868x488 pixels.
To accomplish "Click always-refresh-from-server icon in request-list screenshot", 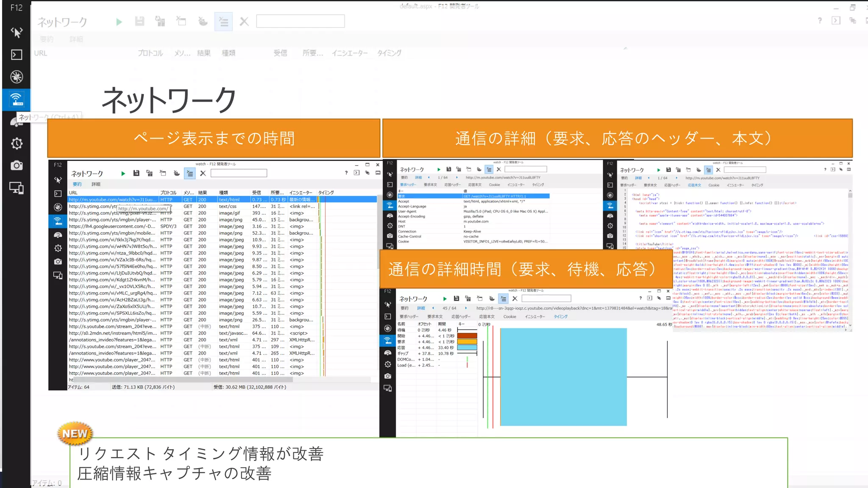I will coord(149,173).
